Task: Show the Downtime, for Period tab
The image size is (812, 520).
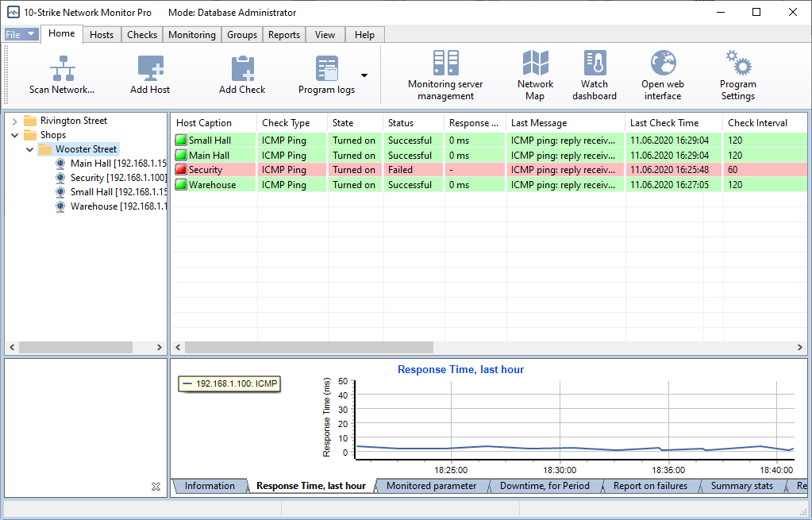Action: (545, 486)
